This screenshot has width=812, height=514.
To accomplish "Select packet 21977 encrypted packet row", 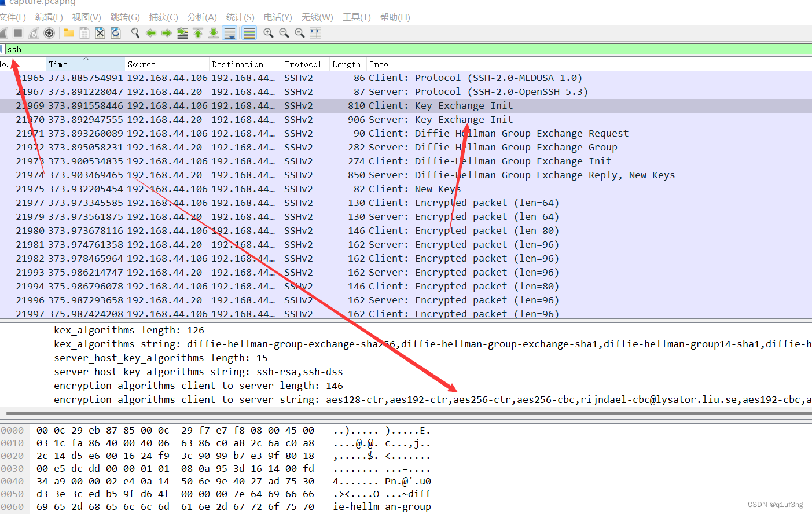I will coord(406,203).
